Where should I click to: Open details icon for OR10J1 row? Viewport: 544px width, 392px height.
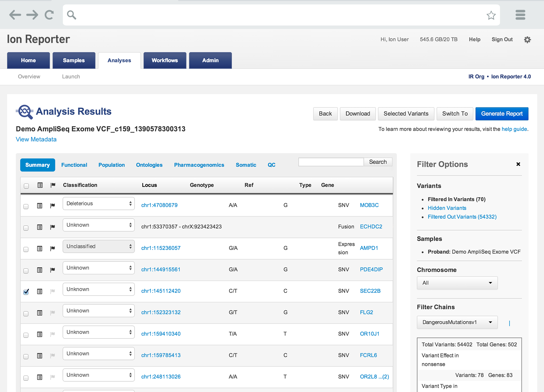click(40, 334)
